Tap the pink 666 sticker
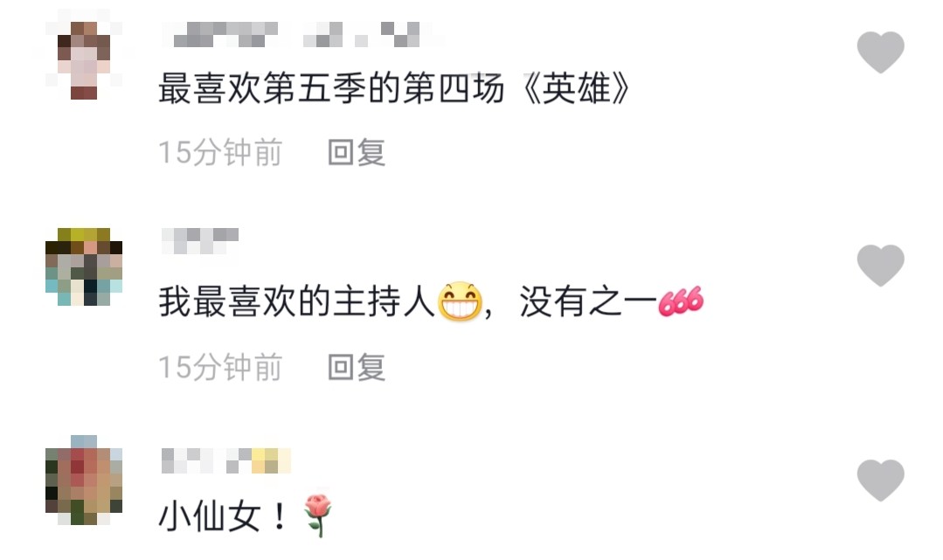Viewport: 943px width, 560px height. pos(681,301)
